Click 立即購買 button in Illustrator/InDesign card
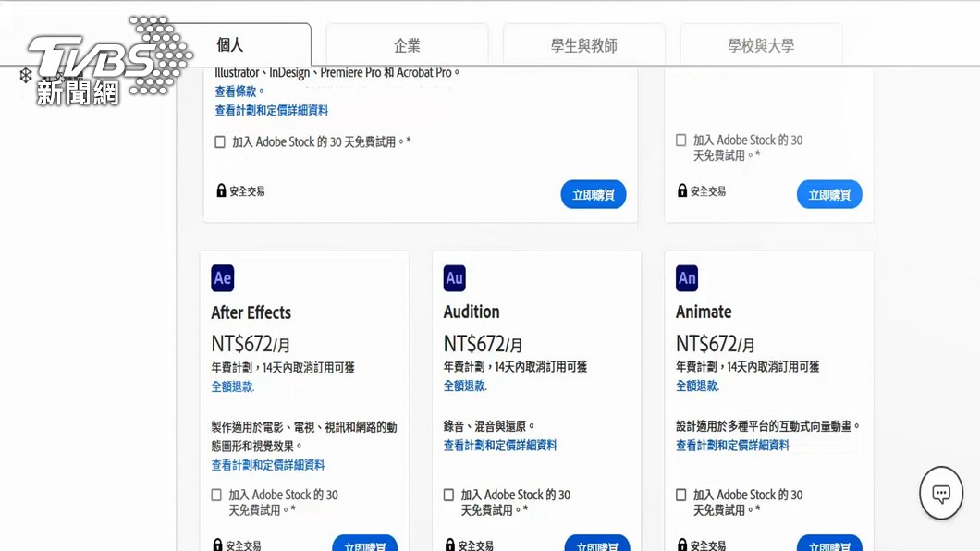This screenshot has width=980, height=551. click(x=594, y=194)
